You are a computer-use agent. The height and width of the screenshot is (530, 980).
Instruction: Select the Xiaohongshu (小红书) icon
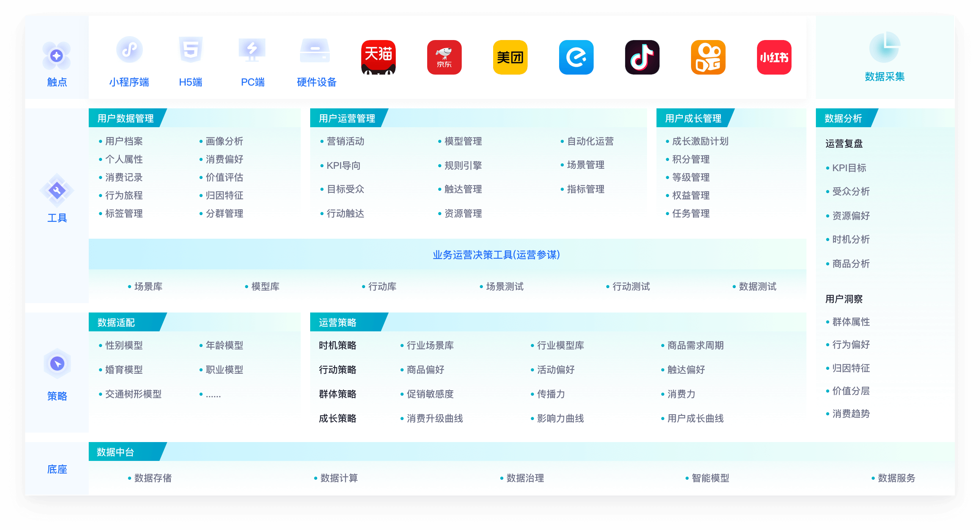pos(774,57)
